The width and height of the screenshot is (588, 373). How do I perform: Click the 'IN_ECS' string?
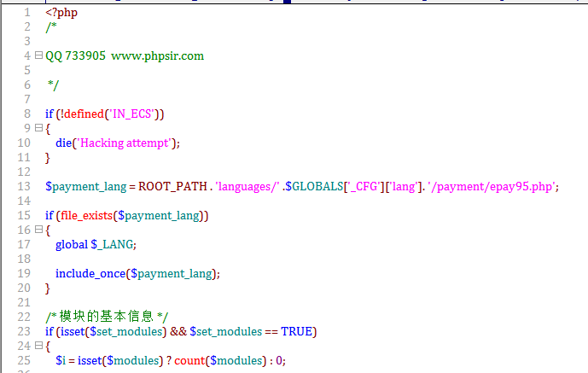(131, 114)
